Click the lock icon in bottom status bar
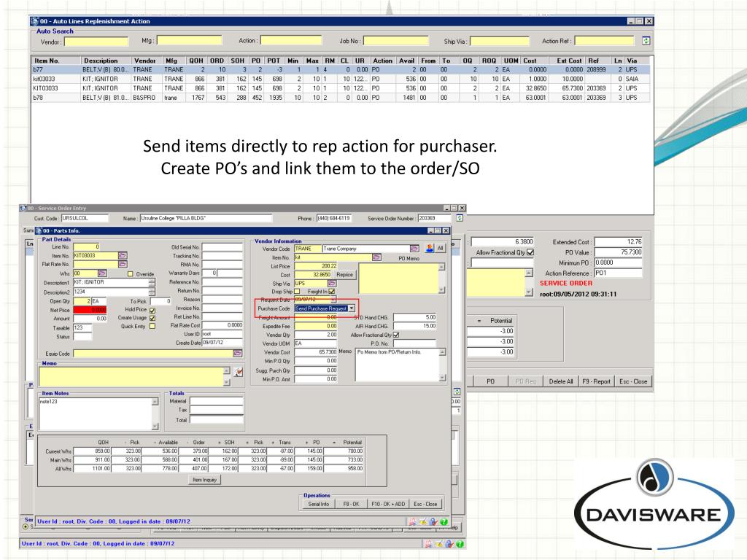This screenshot has width=747, height=560. click(x=449, y=544)
